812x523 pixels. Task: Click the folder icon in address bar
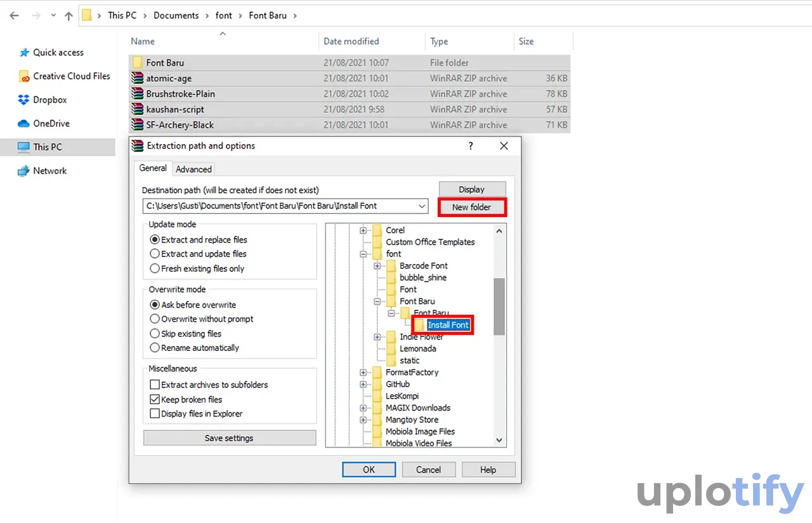click(x=87, y=16)
